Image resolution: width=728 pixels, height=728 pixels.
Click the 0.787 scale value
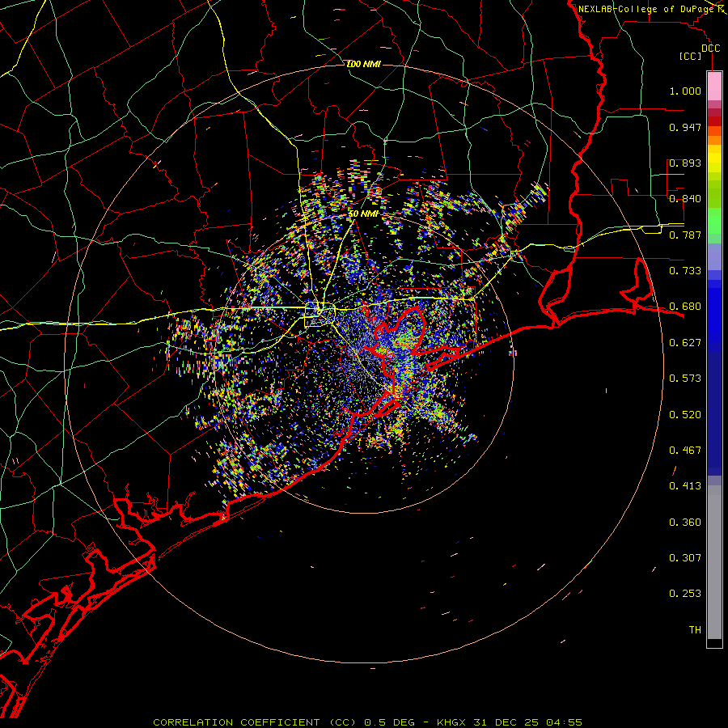685,235
